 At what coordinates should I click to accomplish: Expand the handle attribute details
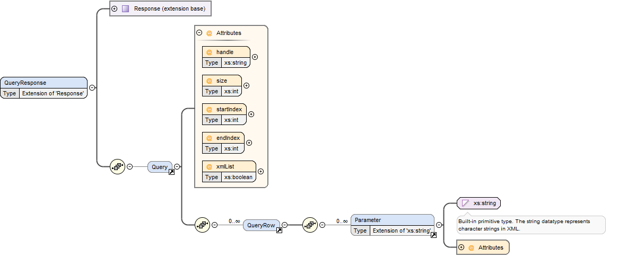(255, 57)
